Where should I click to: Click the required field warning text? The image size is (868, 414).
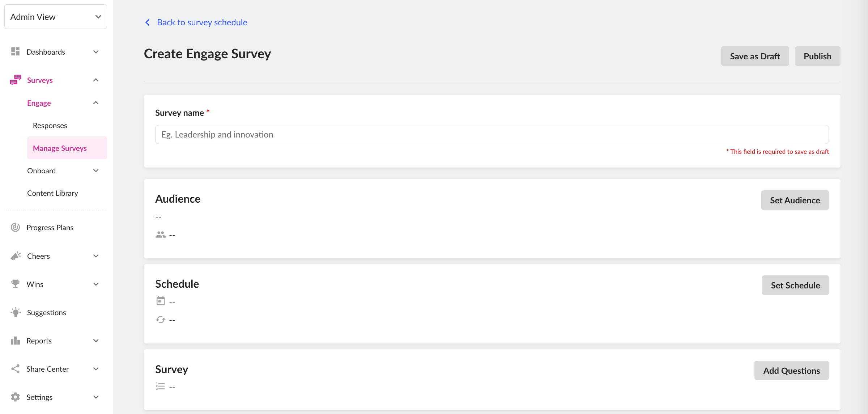(778, 152)
